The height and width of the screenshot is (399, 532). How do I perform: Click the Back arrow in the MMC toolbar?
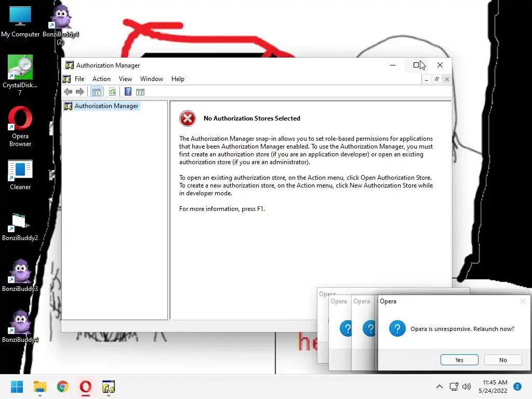[68, 91]
